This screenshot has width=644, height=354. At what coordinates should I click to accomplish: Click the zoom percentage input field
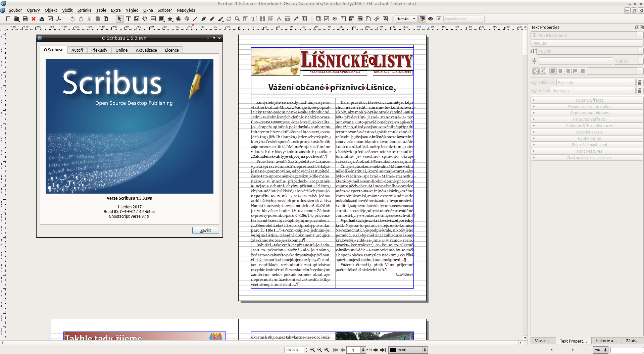click(x=294, y=350)
